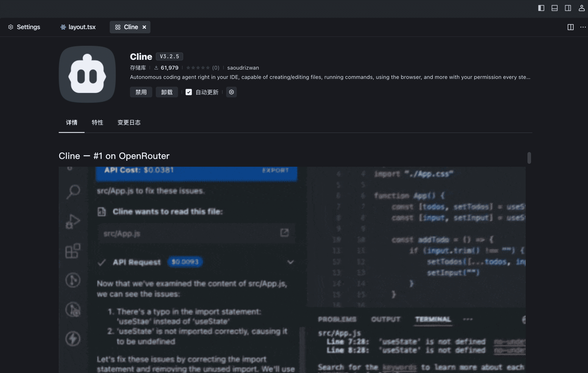The image size is (588, 373).
Task: Click the Cline robot logo
Action: [x=87, y=74]
